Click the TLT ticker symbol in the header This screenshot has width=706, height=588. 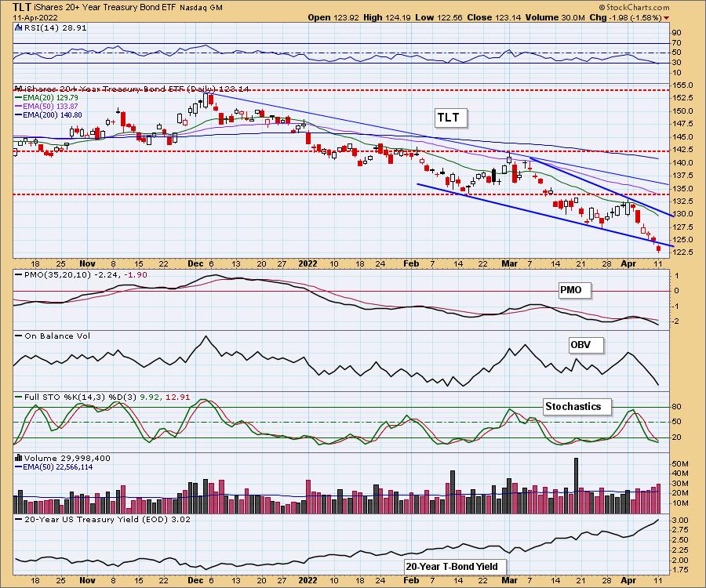click(x=22, y=7)
